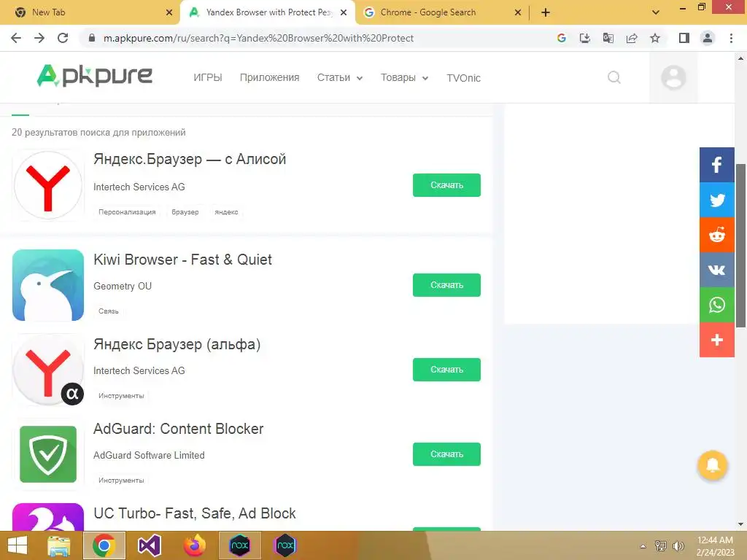Image resolution: width=747 pixels, height=560 pixels.
Task: Share page via WhatsApp button
Action: (716, 305)
